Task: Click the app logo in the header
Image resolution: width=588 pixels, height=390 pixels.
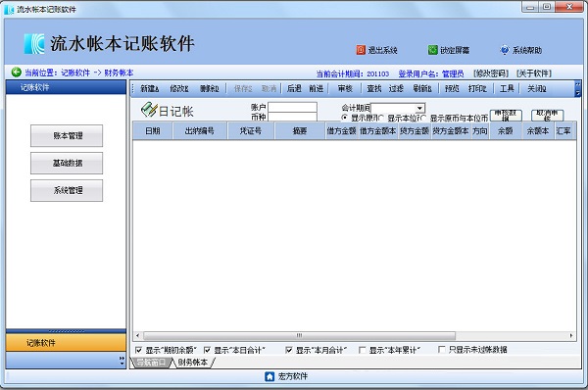Action: tap(34, 43)
